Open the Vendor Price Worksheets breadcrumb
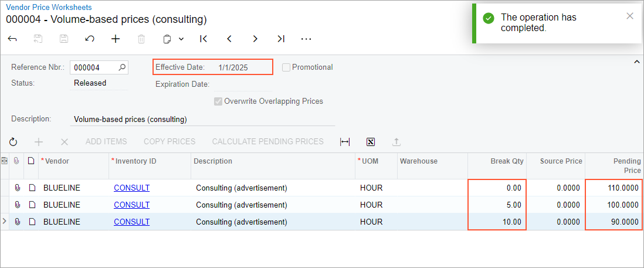The image size is (644, 268). pyautogui.click(x=49, y=8)
